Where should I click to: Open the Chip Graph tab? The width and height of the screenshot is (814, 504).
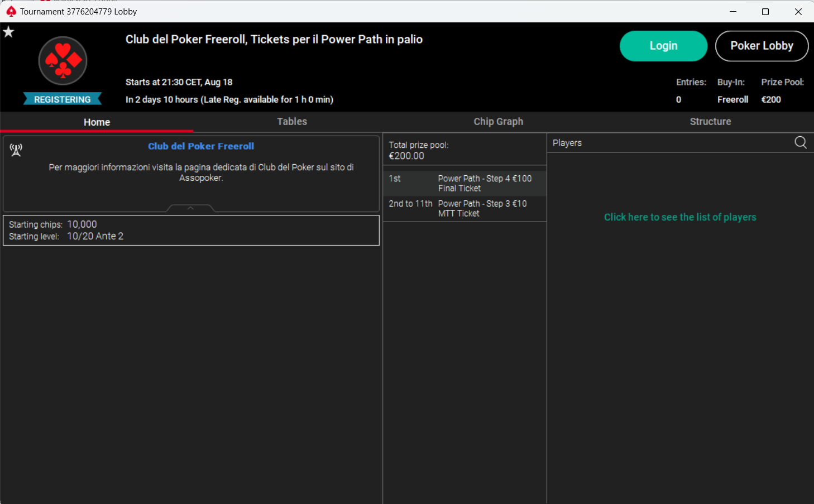point(499,121)
